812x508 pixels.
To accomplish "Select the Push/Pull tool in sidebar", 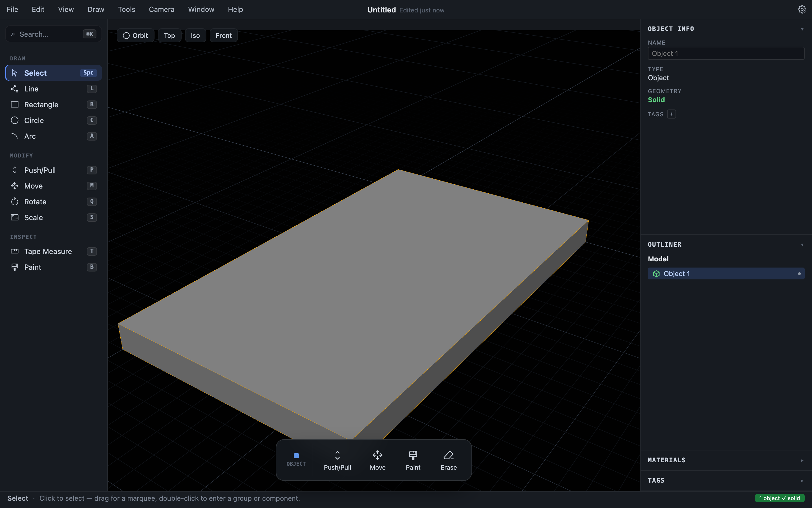I will (54, 170).
